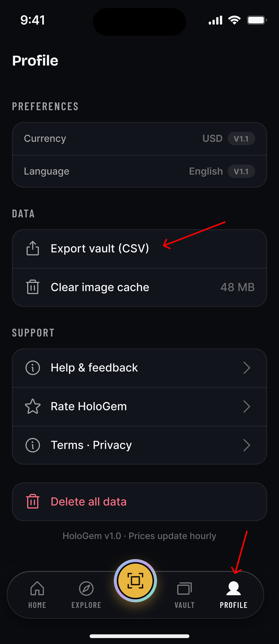
Task: Tap the trash icon beside Clear image cache
Action: [33, 287]
